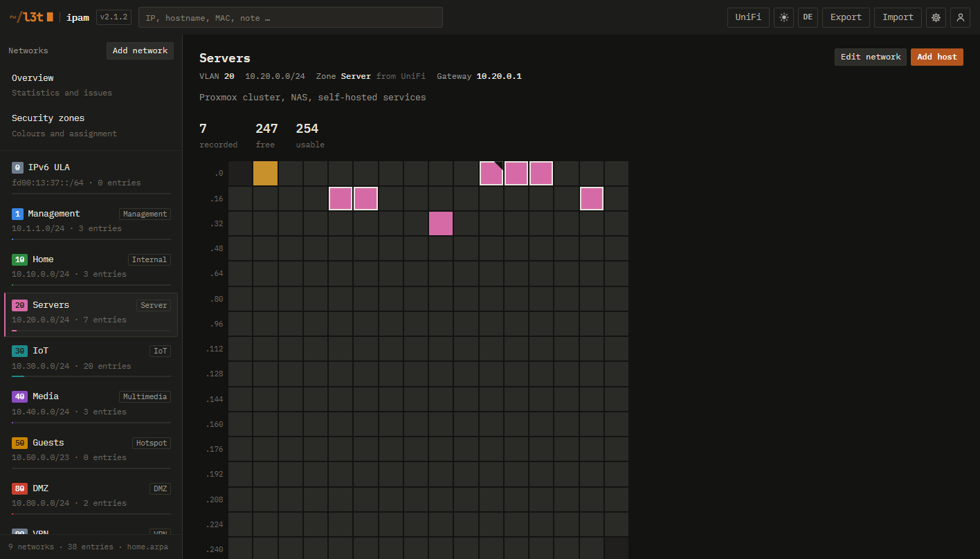This screenshot has width=980, height=559.
Task: Select the last pink cell in row .16
Action: click(592, 199)
